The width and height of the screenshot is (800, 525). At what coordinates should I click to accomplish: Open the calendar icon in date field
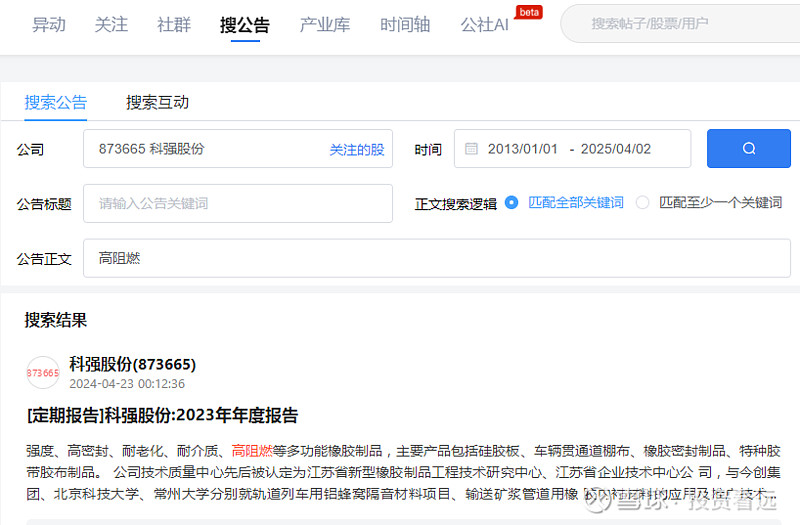pos(471,148)
